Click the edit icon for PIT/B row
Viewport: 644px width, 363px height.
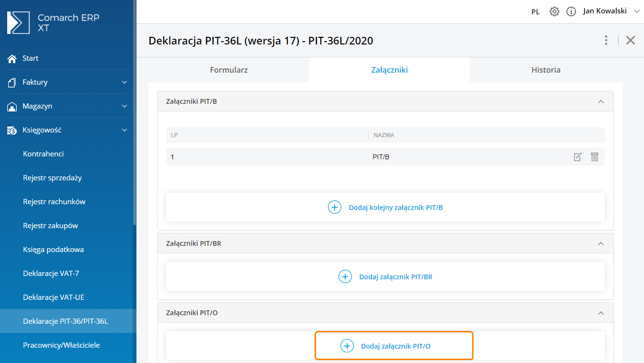[x=577, y=157]
